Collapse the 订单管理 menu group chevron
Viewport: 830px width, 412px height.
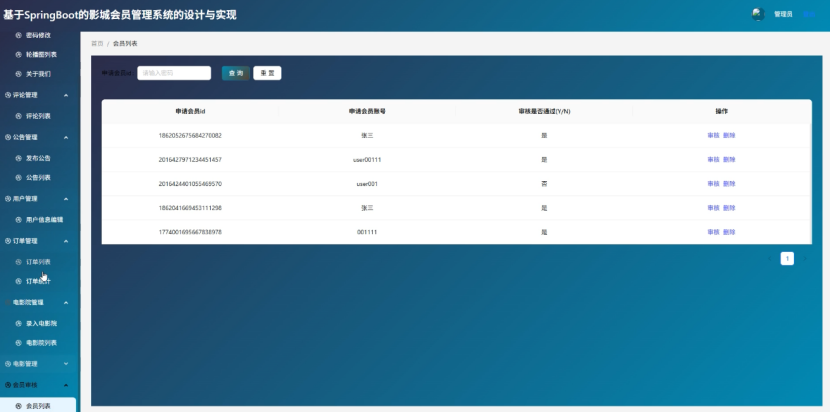[x=66, y=241]
